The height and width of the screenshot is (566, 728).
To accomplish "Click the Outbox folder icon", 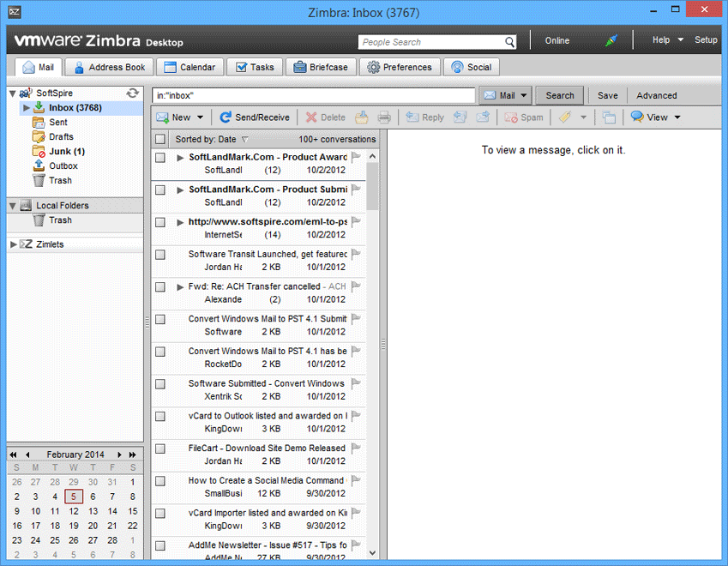I will (39, 166).
